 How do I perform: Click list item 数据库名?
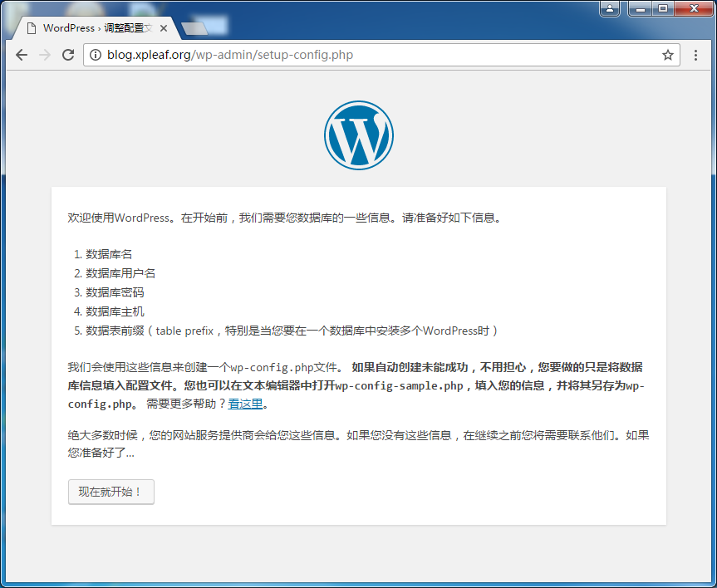(x=109, y=254)
